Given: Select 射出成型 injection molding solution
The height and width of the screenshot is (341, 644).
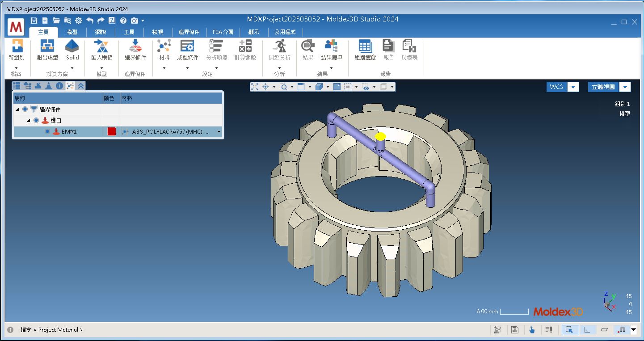Looking at the screenshot, I should [x=47, y=50].
